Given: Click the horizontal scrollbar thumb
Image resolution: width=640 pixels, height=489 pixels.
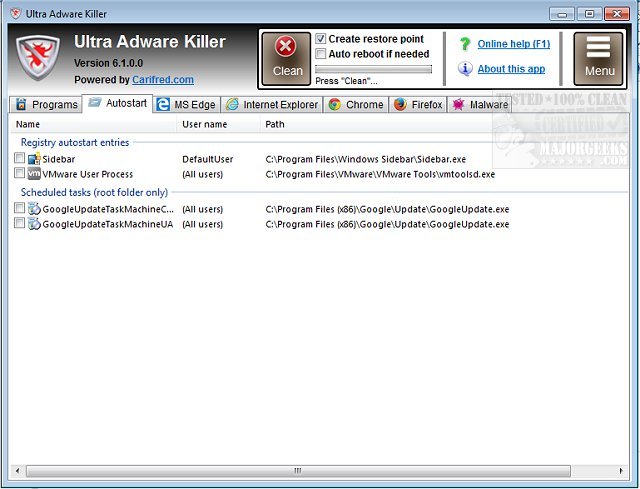Looking at the screenshot, I should pos(298,471).
